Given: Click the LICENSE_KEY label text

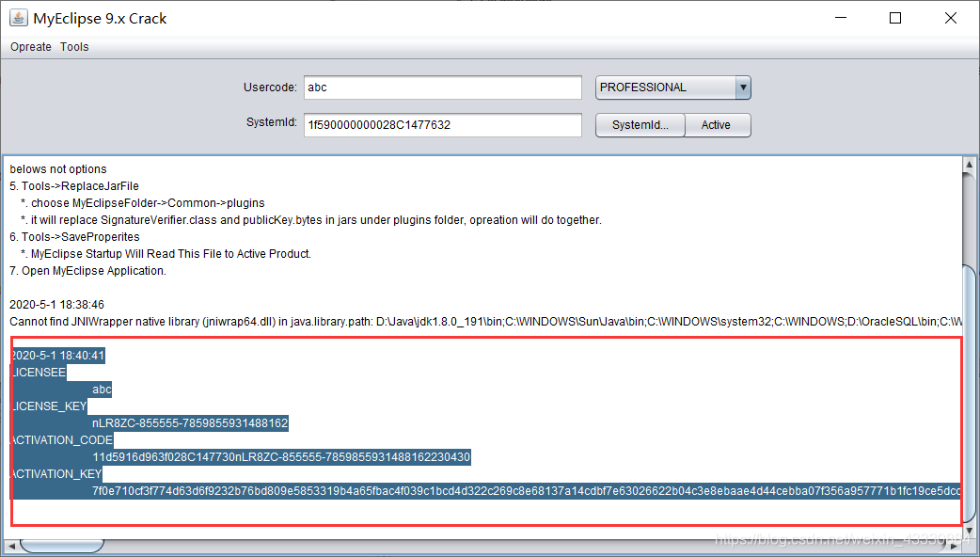Looking at the screenshot, I should pyautogui.click(x=49, y=406).
